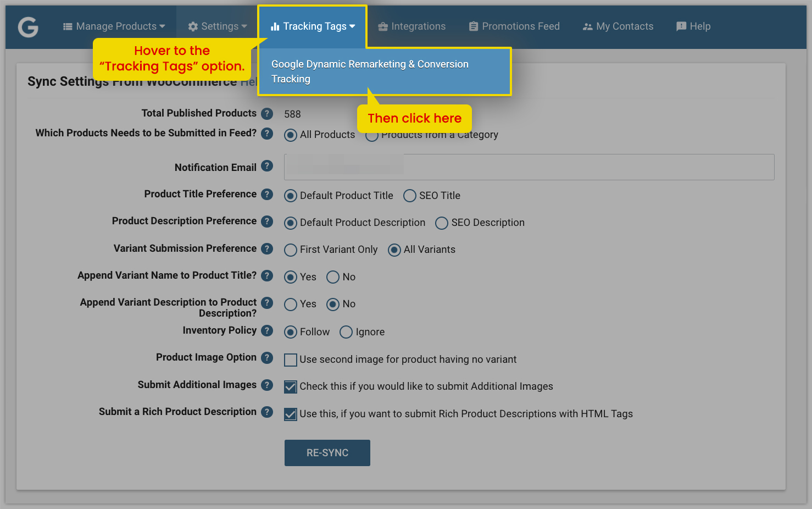Viewport: 812px width, 509px height.
Task: Click the Tracking Tags bar chart icon
Action: click(275, 26)
